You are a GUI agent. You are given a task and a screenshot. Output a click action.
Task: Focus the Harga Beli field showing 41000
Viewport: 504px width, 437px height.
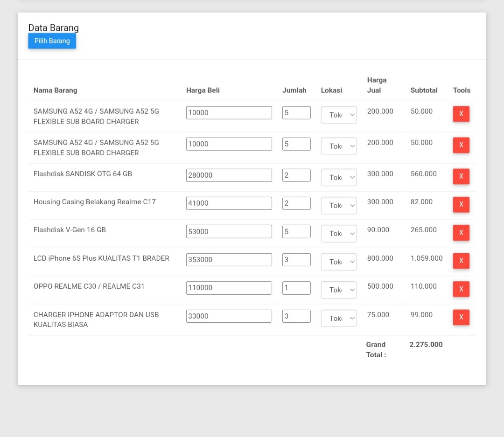click(x=229, y=203)
